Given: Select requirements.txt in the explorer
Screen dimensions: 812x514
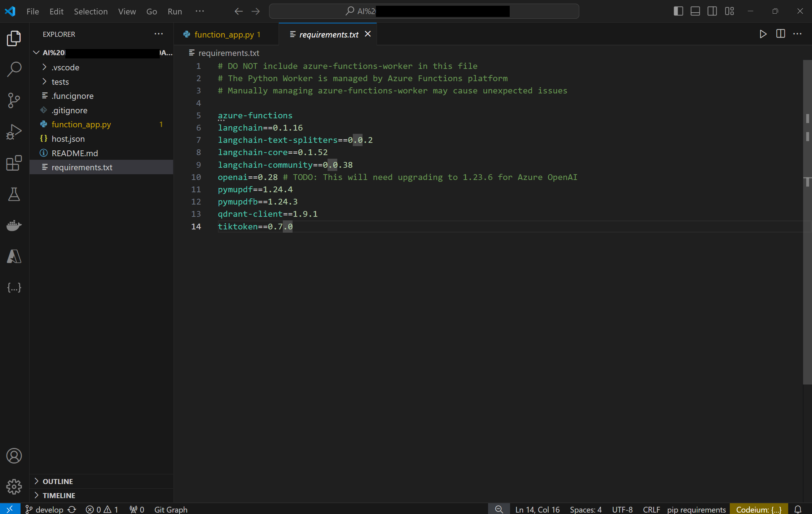Looking at the screenshot, I should [101, 167].
